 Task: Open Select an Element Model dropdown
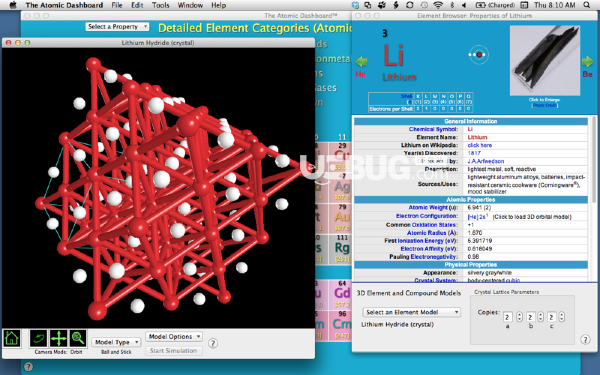pyautogui.click(x=412, y=312)
